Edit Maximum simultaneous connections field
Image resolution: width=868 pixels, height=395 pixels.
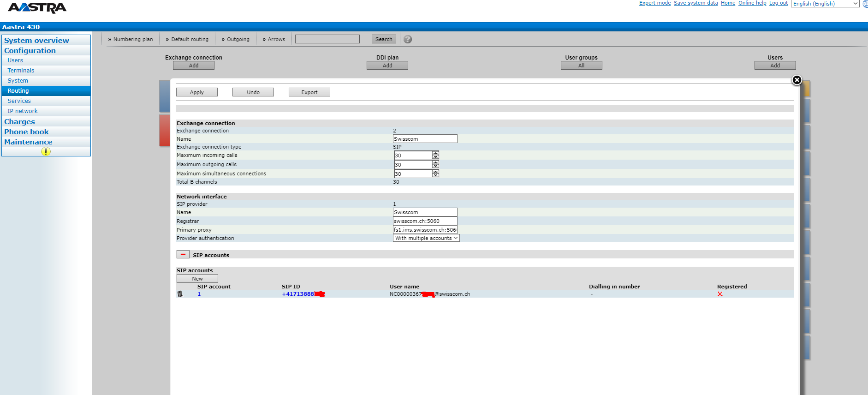click(413, 174)
